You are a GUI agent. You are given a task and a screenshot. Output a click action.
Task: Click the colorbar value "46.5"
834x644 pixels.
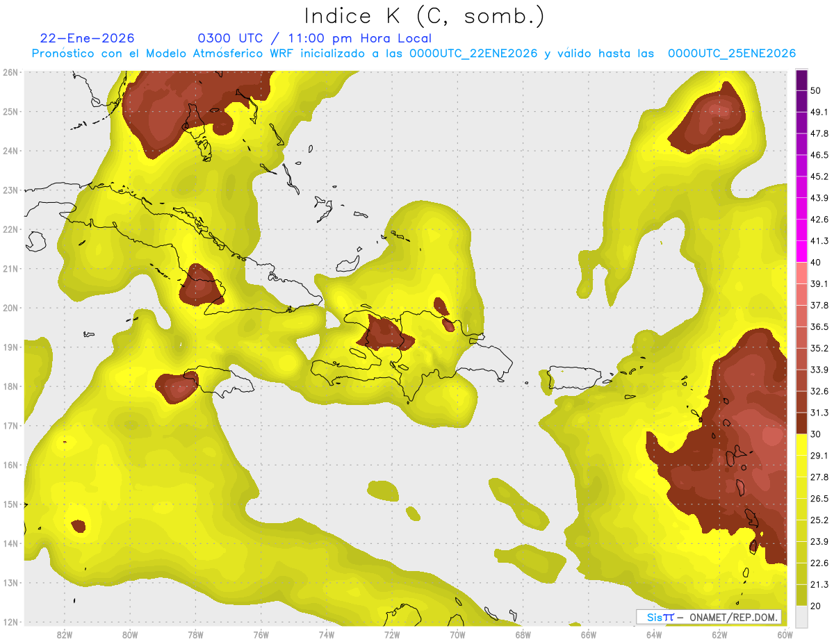[x=819, y=155]
